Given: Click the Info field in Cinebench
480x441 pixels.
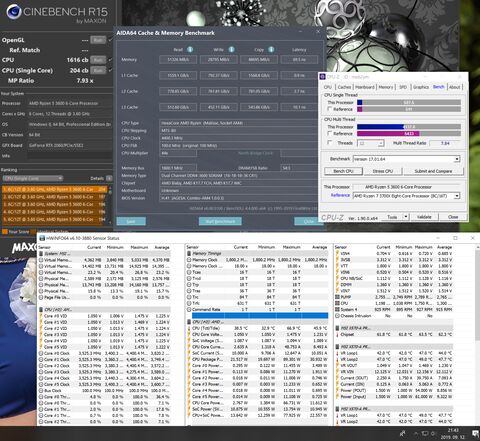Looking at the screenshot, I should click(69, 156).
